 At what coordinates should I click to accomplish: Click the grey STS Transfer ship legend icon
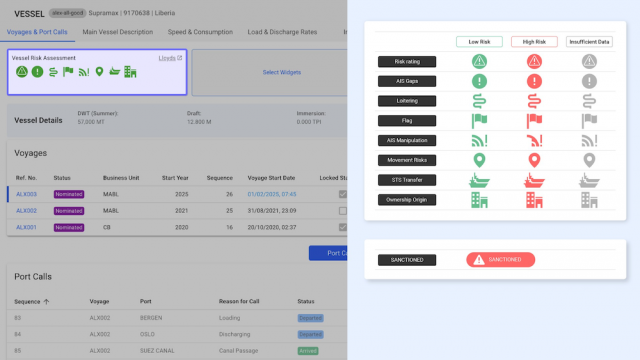589,180
